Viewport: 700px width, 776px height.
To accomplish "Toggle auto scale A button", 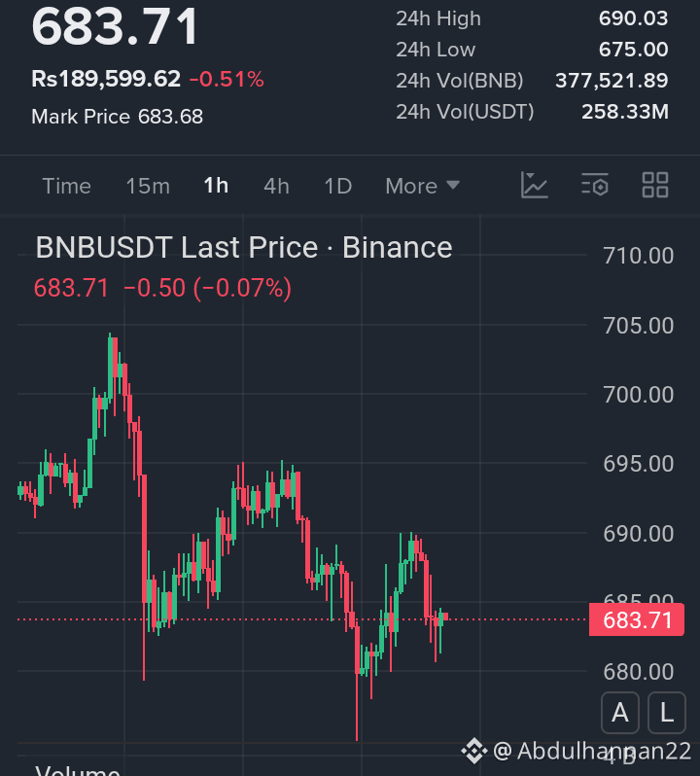I will coord(620,713).
